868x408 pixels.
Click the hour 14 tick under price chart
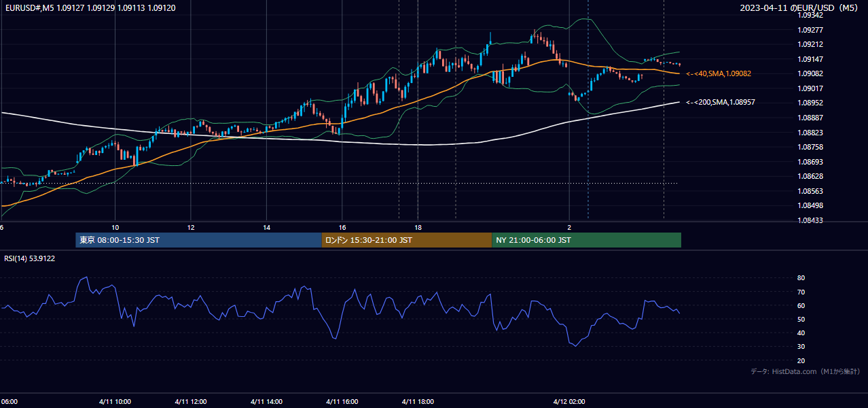pyautogui.click(x=266, y=227)
